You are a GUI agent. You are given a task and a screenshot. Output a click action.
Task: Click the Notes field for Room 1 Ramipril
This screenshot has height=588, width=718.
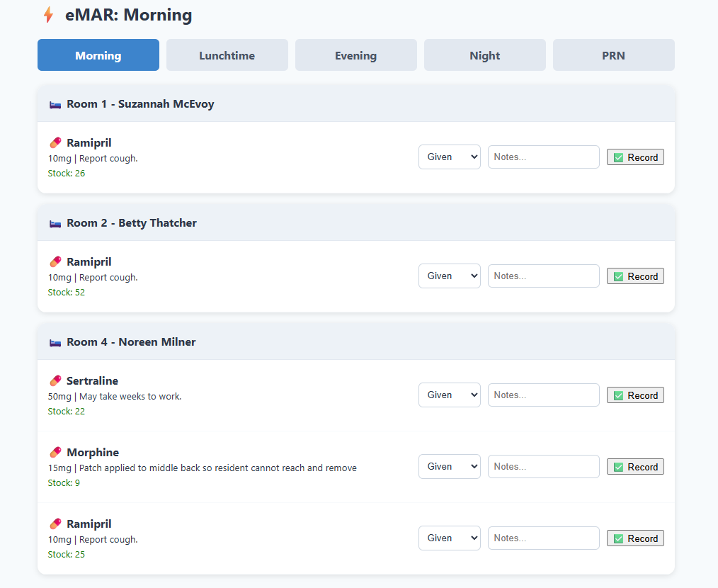point(544,157)
